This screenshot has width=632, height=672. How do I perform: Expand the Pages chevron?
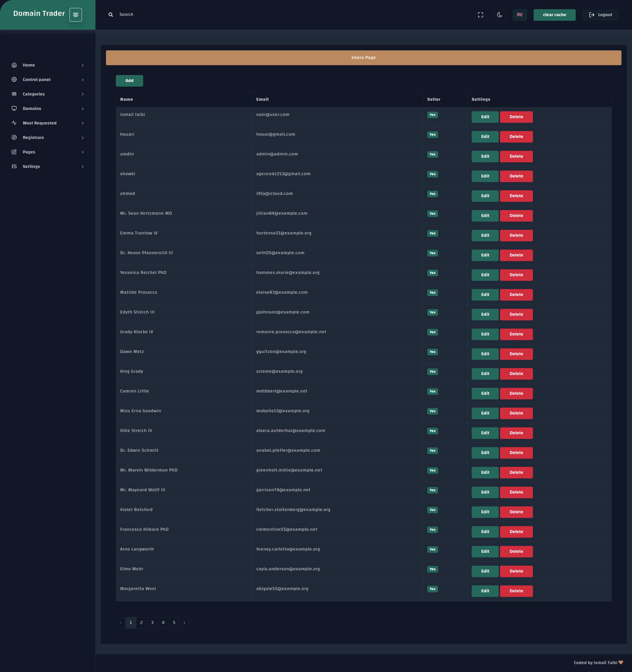(x=83, y=152)
